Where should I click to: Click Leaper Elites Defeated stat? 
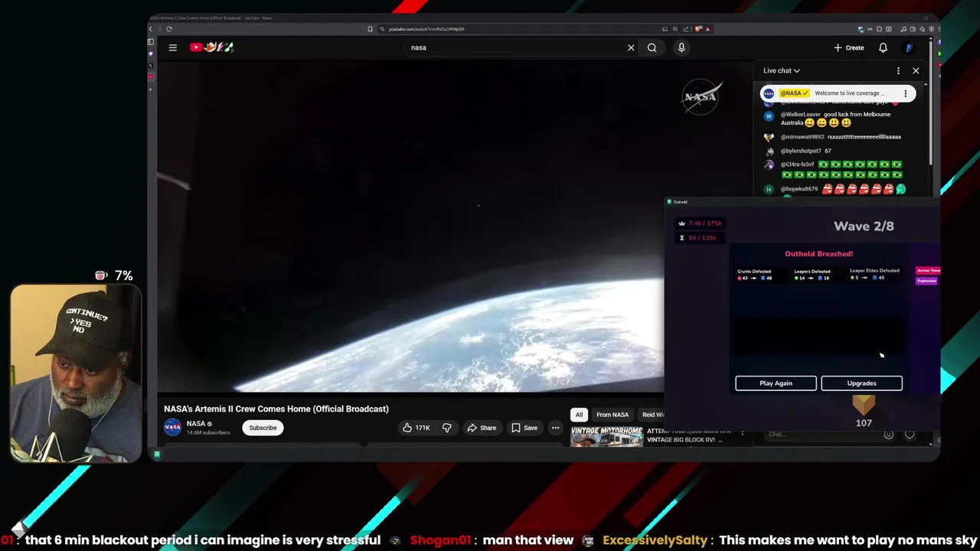point(874,274)
